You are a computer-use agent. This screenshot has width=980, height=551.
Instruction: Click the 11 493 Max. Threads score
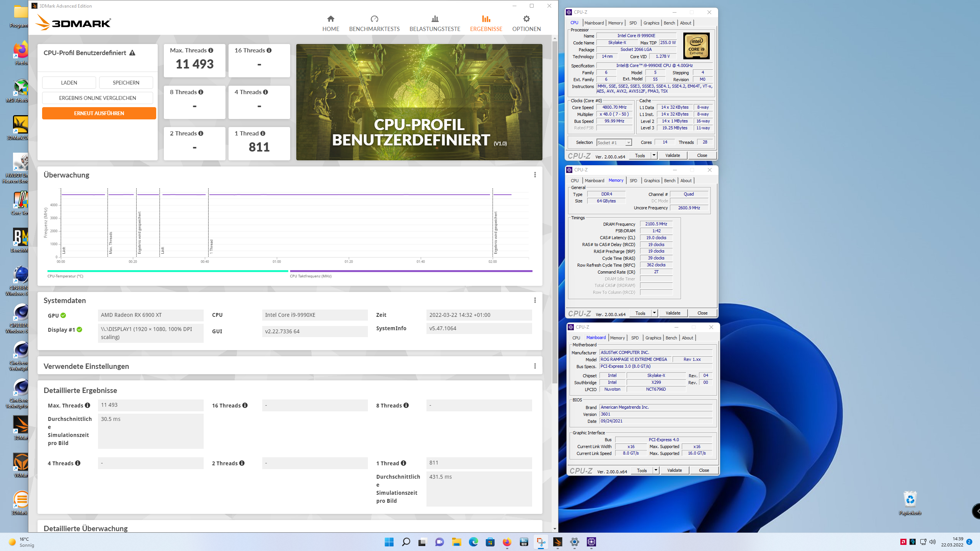pyautogui.click(x=194, y=64)
